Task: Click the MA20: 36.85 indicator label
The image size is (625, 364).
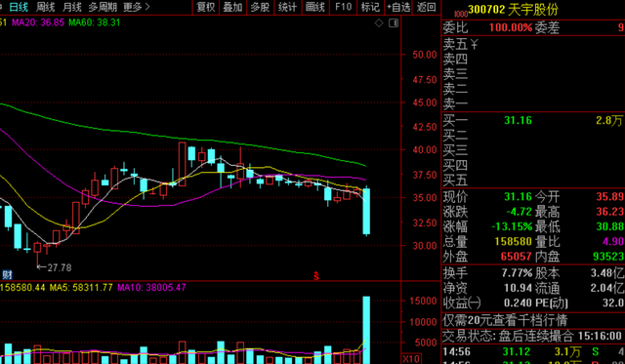Action: tap(38, 22)
